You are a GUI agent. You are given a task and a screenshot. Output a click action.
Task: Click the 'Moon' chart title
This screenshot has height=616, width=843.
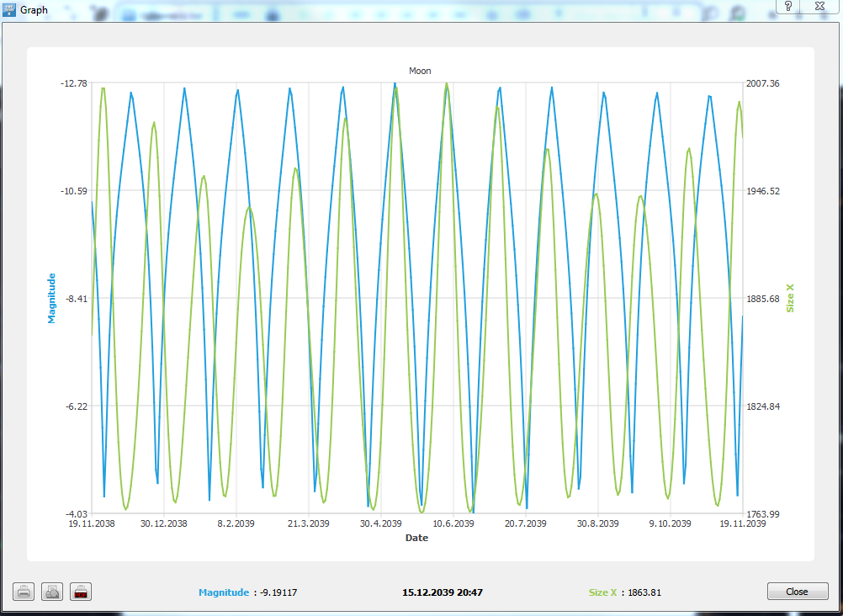click(420, 71)
